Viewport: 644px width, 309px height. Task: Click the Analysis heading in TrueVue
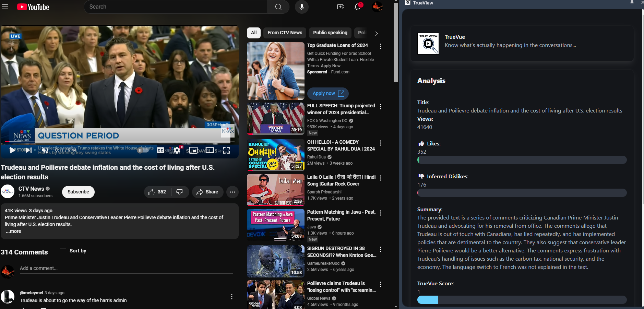click(x=431, y=81)
